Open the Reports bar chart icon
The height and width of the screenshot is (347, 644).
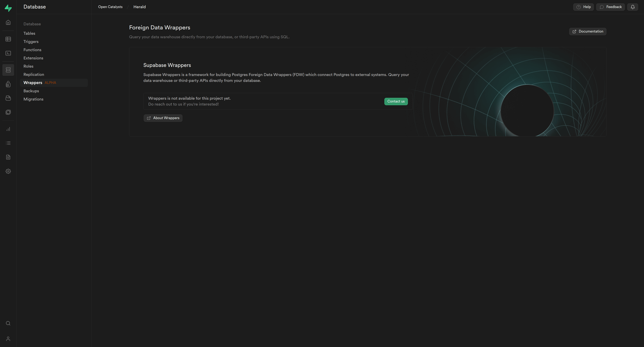pyautogui.click(x=8, y=129)
